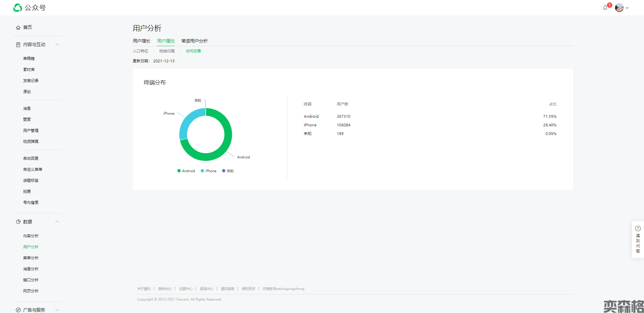Click the home icon beside 首页
Image resolution: width=644 pixels, height=313 pixels.
[x=18, y=28]
